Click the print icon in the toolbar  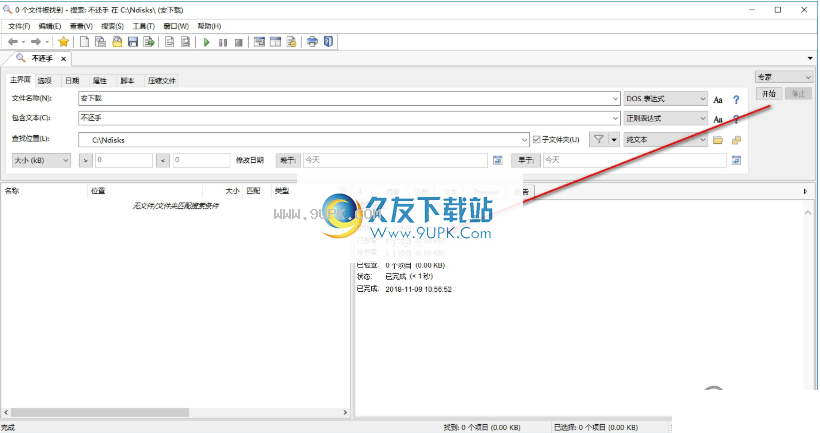(x=312, y=42)
